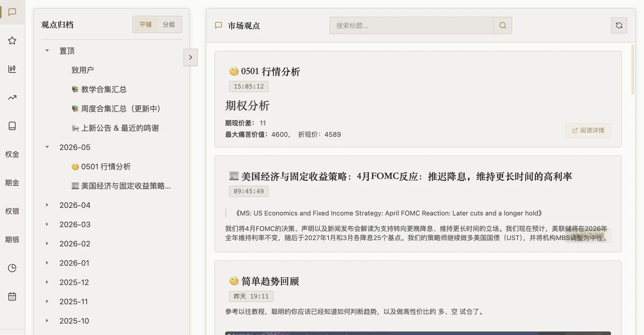
Task: Open 美国经济与固定收益策略 tree item
Action: pyautogui.click(x=121, y=186)
